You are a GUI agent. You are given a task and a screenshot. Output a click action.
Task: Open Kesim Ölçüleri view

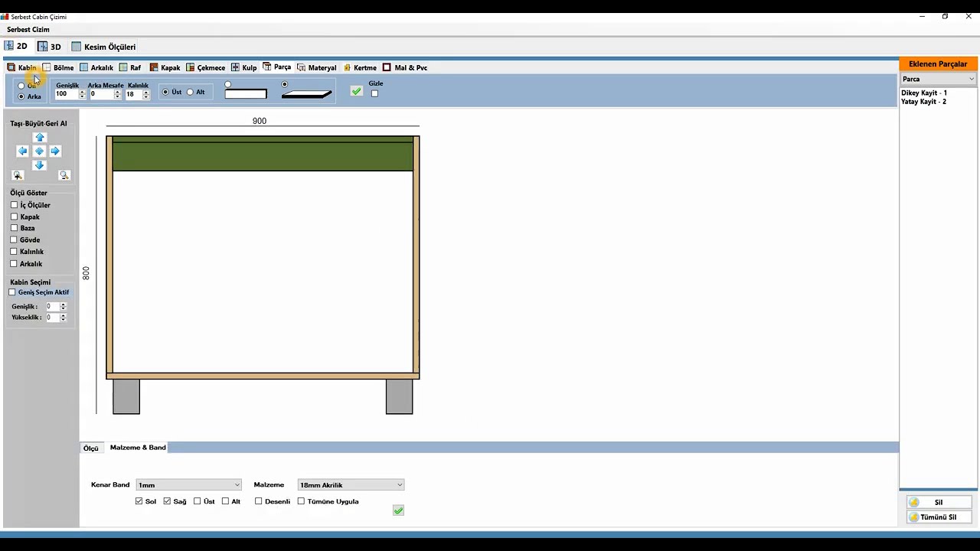[104, 47]
